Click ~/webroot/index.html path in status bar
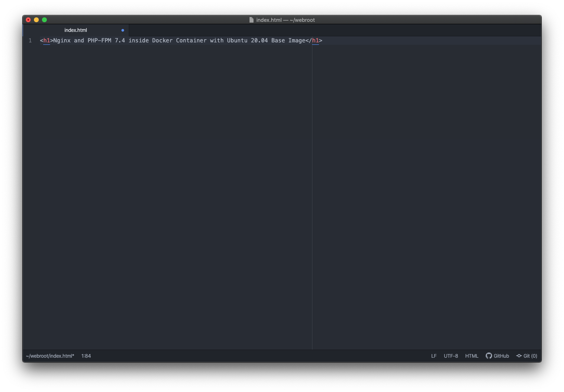The width and height of the screenshot is (564, 392). pos(50,356)
